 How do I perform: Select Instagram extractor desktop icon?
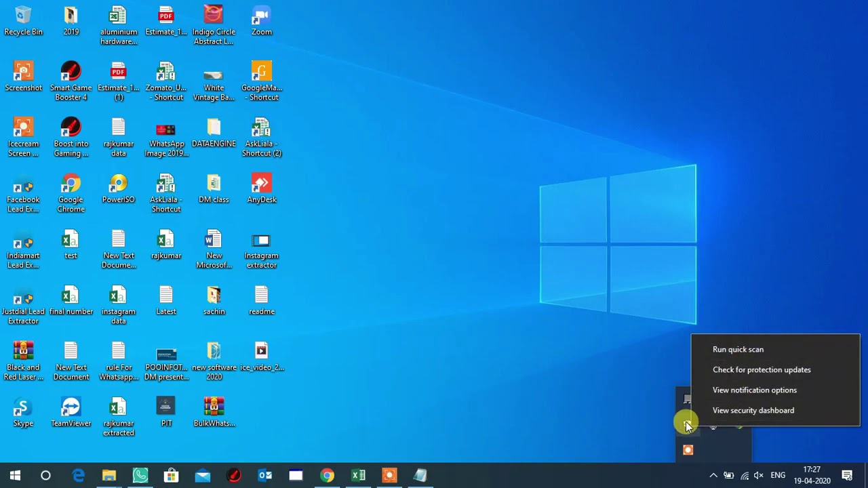[x=262, y=249]
